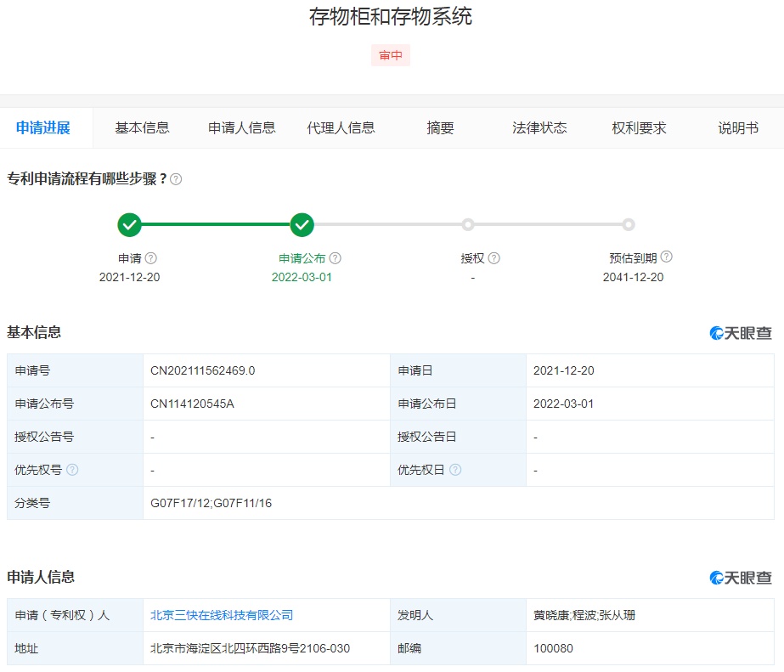Click the estimated expiry date 2041-12-20
Image resolution: width=784 pixels, height=672 pixels.
(x=633, y=277)
